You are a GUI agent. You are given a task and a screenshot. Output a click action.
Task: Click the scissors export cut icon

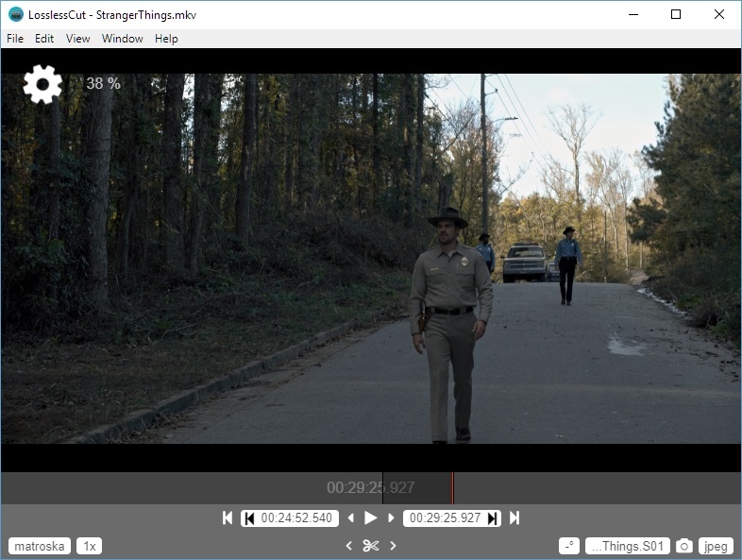click(370, 546)
